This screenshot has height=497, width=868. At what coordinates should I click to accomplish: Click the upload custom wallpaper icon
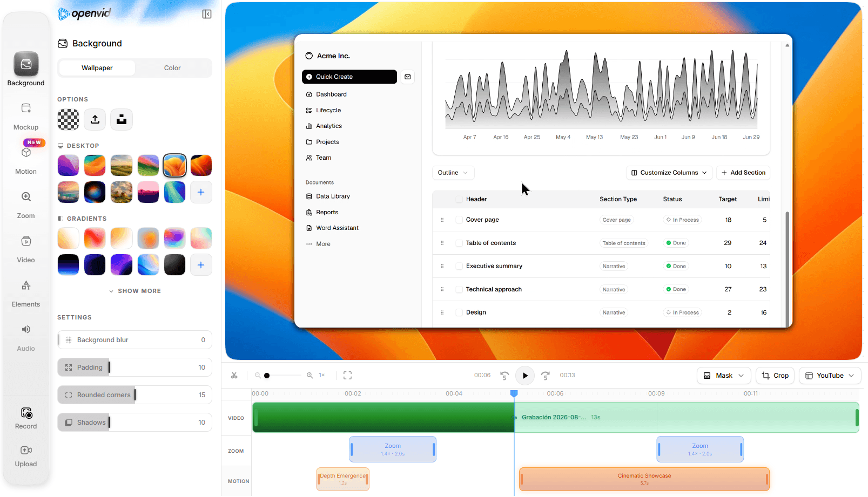(x=95, y=119)
